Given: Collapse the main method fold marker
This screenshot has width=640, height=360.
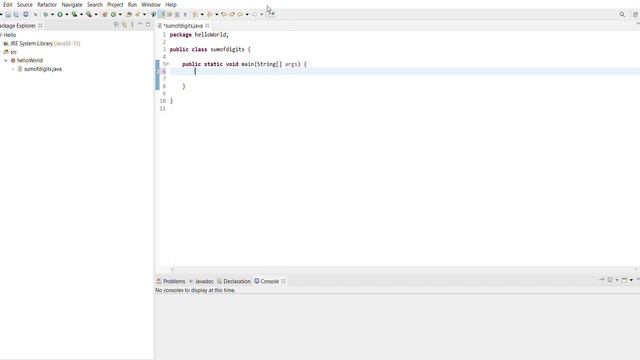Looking at the screenshot, I should coord(167,64).
